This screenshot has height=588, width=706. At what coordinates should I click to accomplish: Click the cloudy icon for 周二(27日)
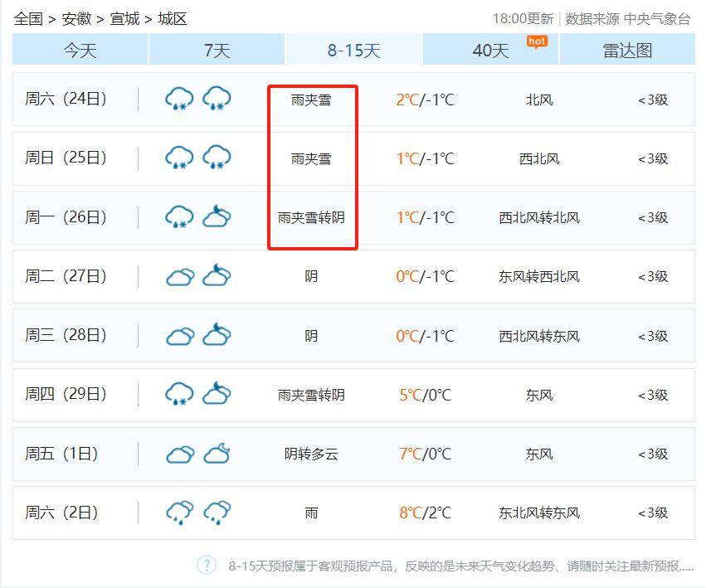181,277
